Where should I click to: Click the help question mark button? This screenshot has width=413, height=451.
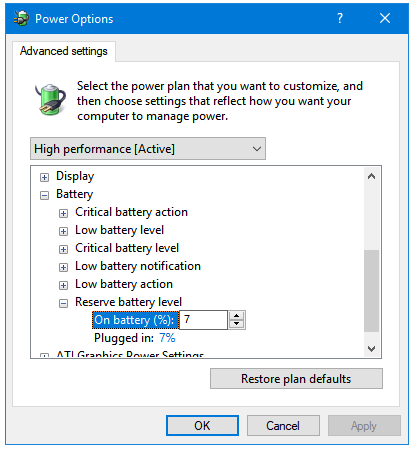(x=340, y=18)
